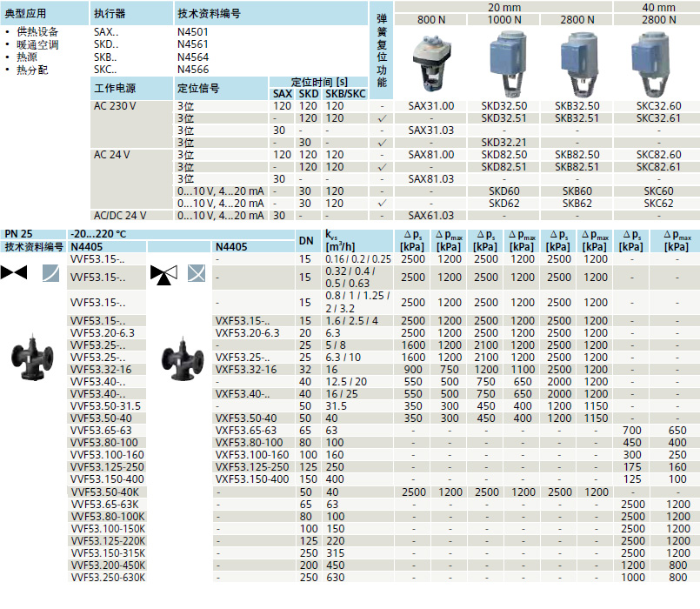700x609 pixels.
Task: Click the 供热设备 bullet item
Action: tap(37, 31)
